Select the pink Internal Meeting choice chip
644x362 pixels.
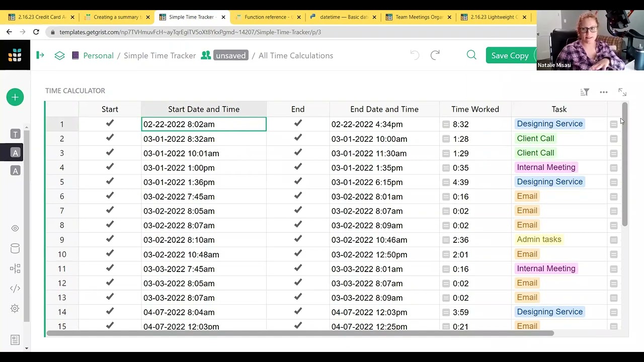click(x=546, y=167)
